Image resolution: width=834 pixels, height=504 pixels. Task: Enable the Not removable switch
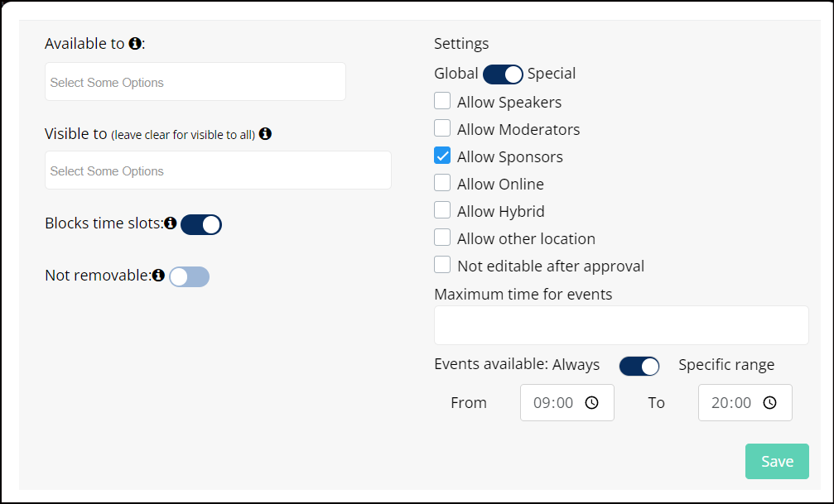click(x=190, y=277)
